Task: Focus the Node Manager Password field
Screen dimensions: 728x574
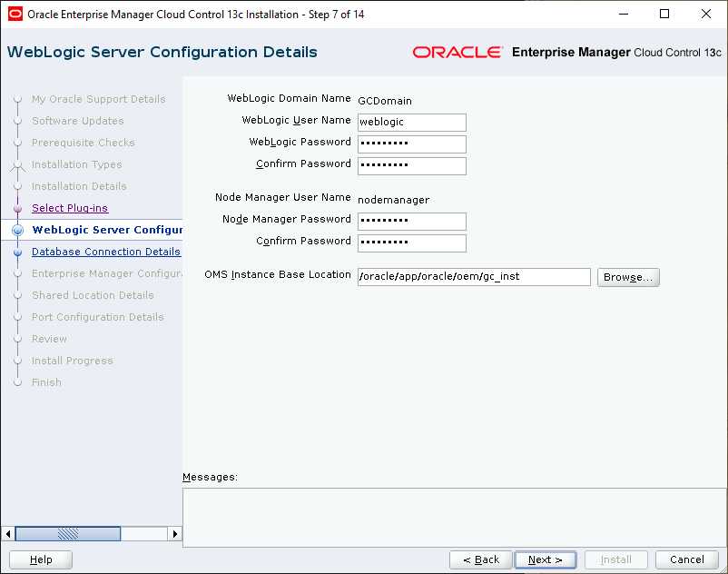Action: (412, 221)
